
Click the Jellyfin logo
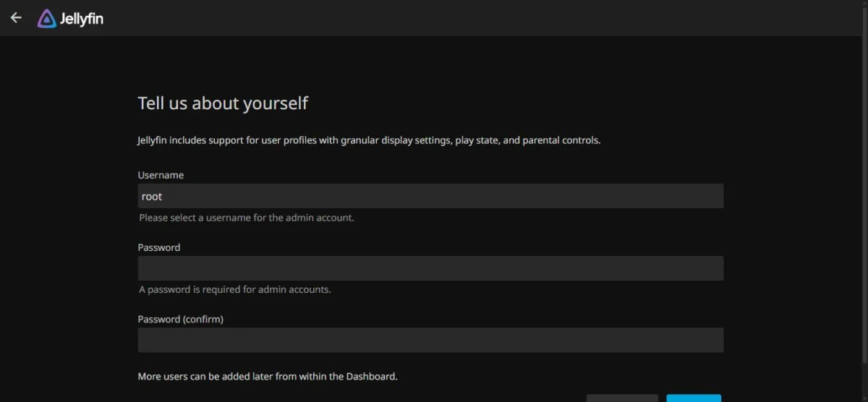[70, 19]
